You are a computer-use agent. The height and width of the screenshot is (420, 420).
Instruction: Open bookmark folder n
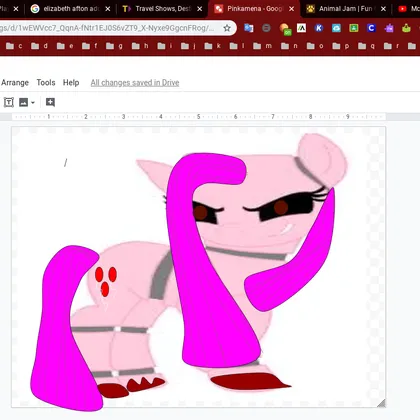coord(289,46)
